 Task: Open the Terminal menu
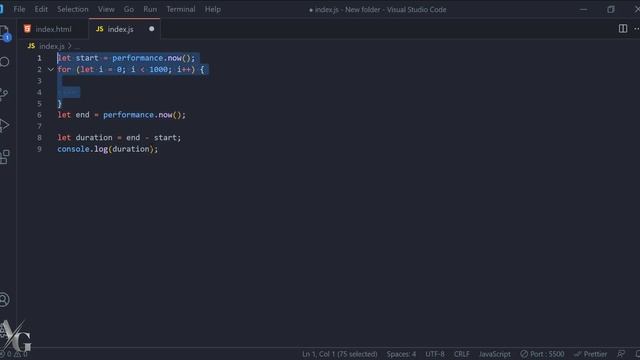(x=181, y=9)
